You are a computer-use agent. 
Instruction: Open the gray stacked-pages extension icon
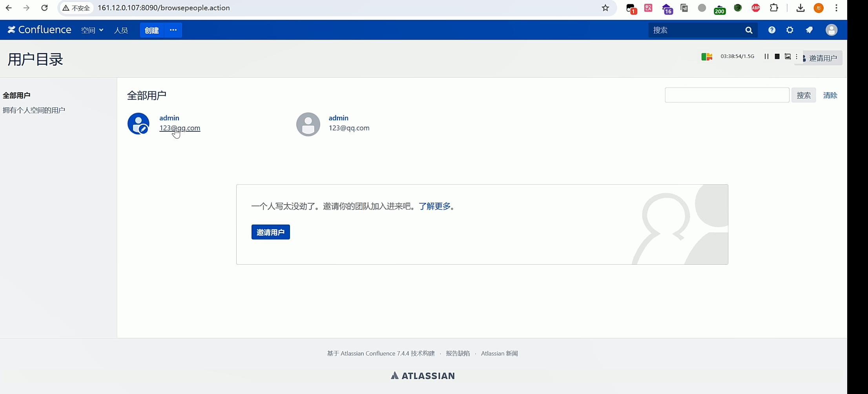[684, 8]
